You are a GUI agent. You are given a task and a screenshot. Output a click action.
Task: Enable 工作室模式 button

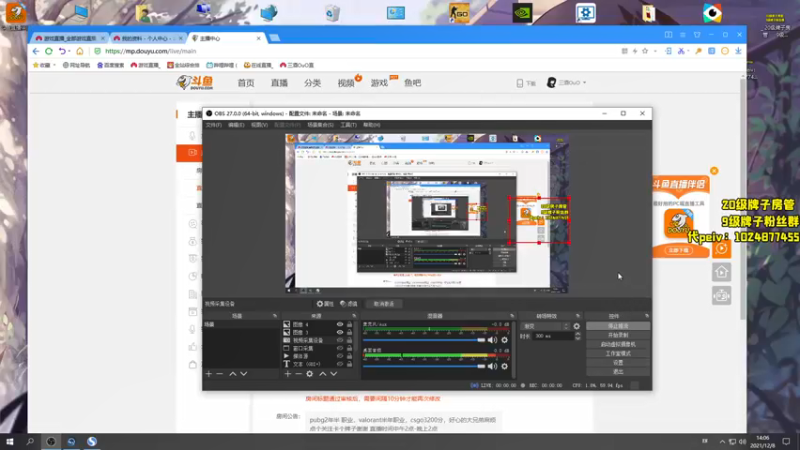click(618, 353)
